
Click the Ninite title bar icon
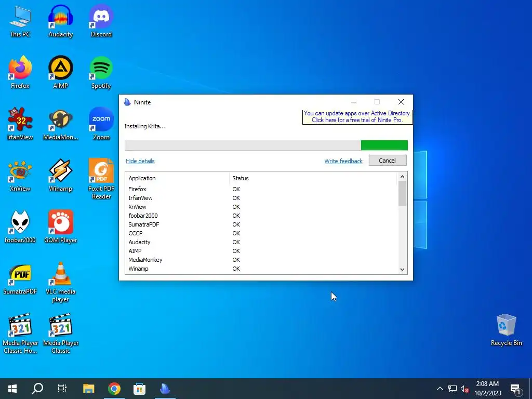pyautogui.click(x=127, y=102)
